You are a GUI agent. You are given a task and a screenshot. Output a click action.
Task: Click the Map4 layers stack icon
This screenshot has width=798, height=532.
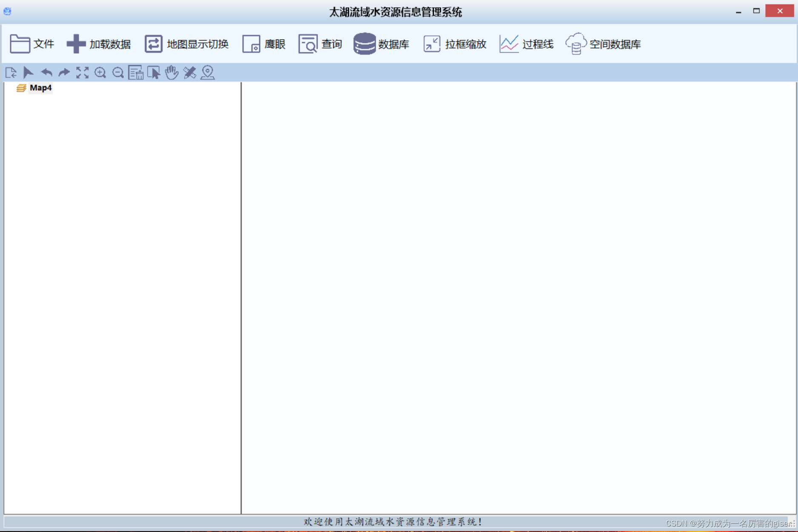(x=21, y=88)
